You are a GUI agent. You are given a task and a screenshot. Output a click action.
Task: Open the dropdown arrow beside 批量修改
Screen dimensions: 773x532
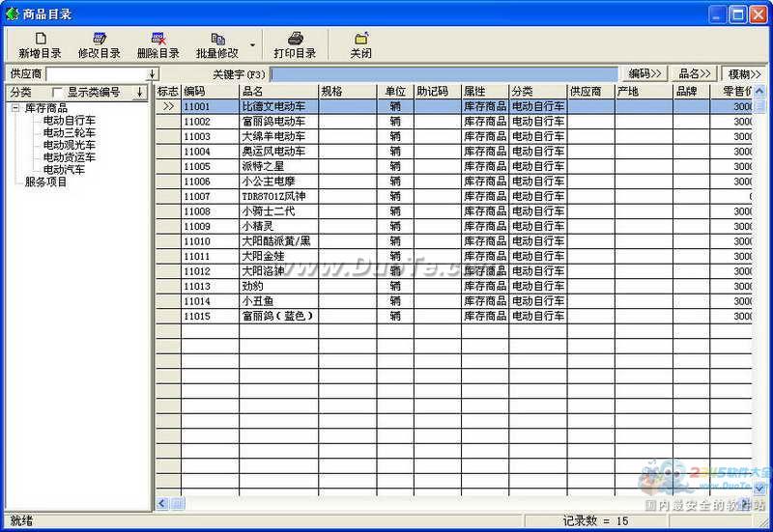coord(253,45)
